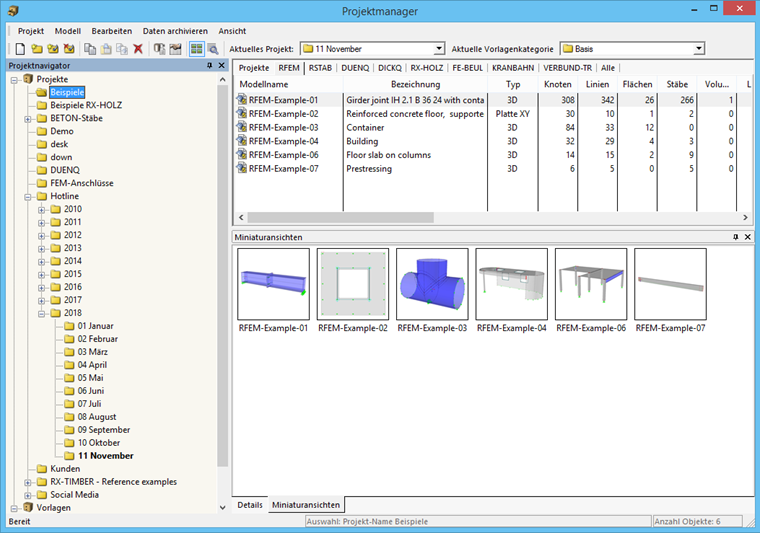Open the Daten archivieren menu
The height and width of the screenshot is (533, 760).
click(x=175, y=31)
